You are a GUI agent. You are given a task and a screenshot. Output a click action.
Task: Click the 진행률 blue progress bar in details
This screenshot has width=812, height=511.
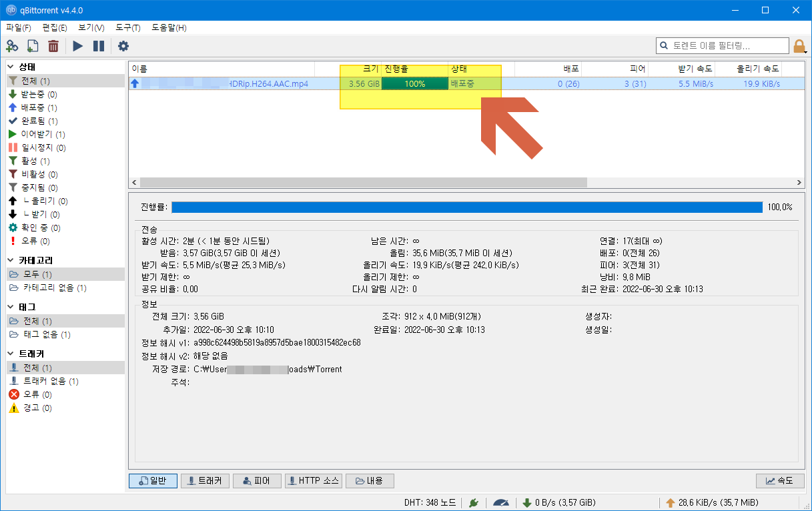click(467, 207)
